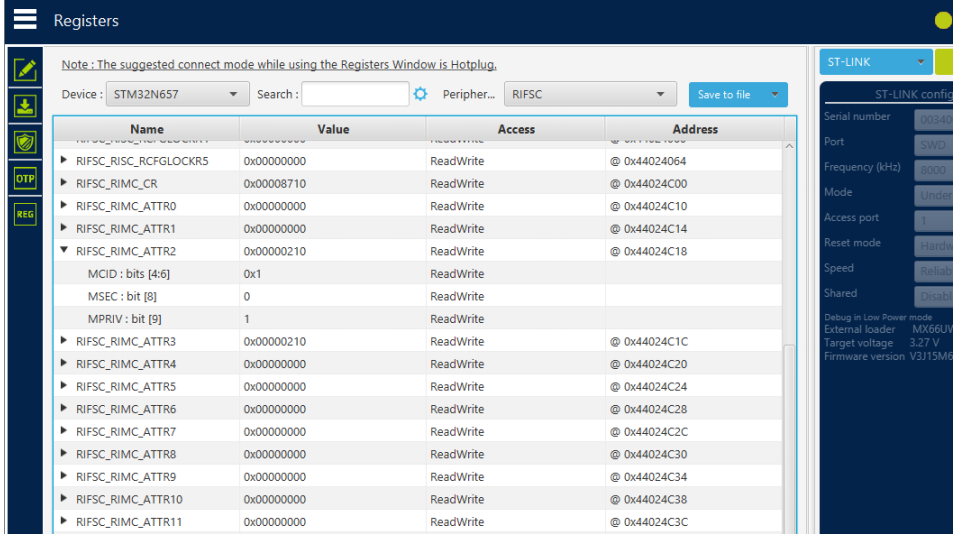Open Erasing & Programming download icon
955x534 pixels.
25,106
